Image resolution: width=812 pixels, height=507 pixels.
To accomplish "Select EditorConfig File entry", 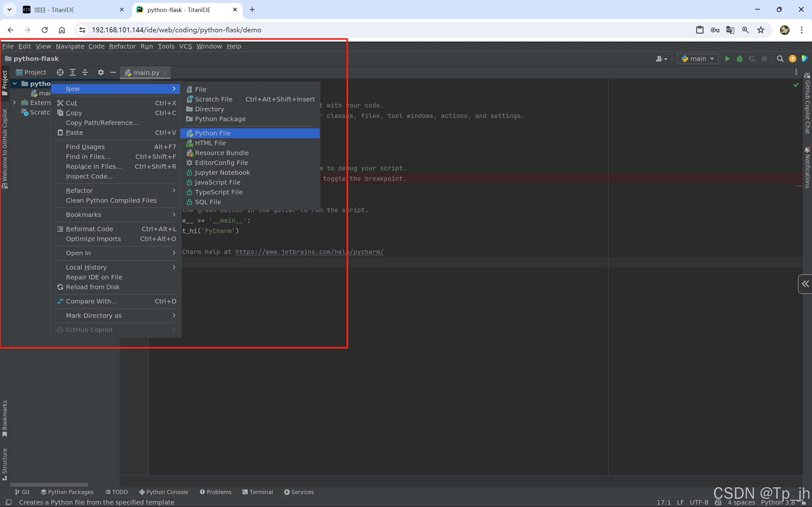I will (250, 163).
